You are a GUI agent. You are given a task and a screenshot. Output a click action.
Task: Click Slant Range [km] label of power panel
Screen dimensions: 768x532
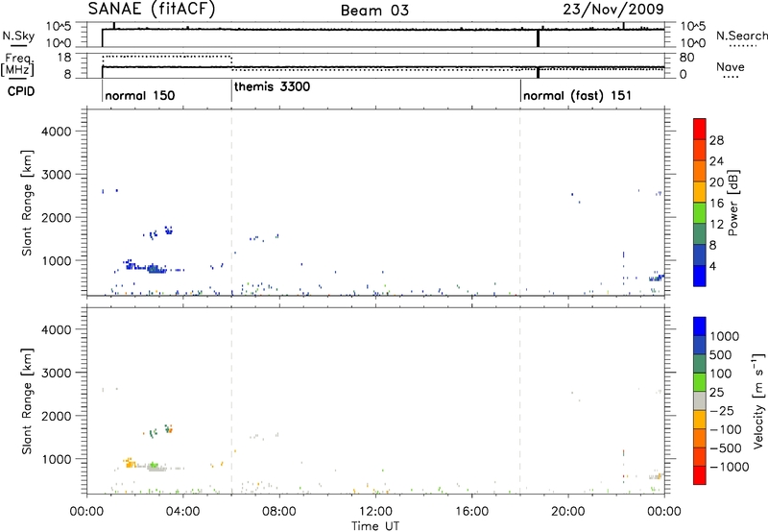coord(27,204)
